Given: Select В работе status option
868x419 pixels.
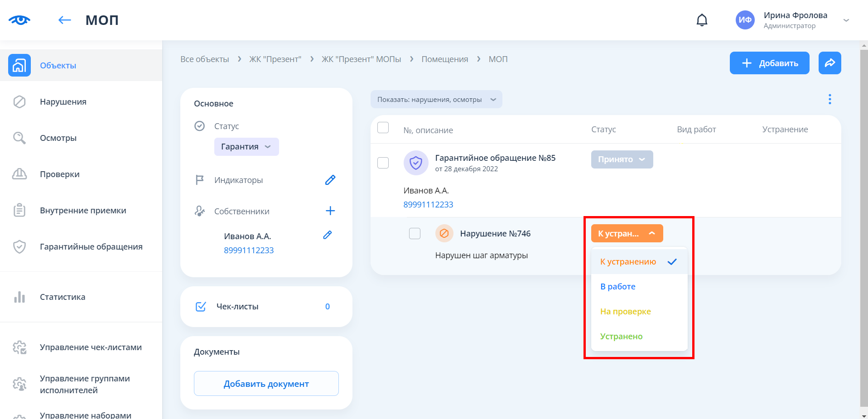Looking at the screenshot, I should [x=618, y=287].
